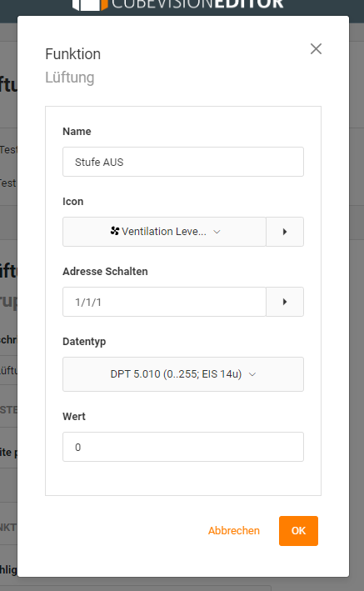The image size is (364, 591).
Task: Click the Adresse Schalten field showing 1/1/1
Action: (x=164, y=302)
